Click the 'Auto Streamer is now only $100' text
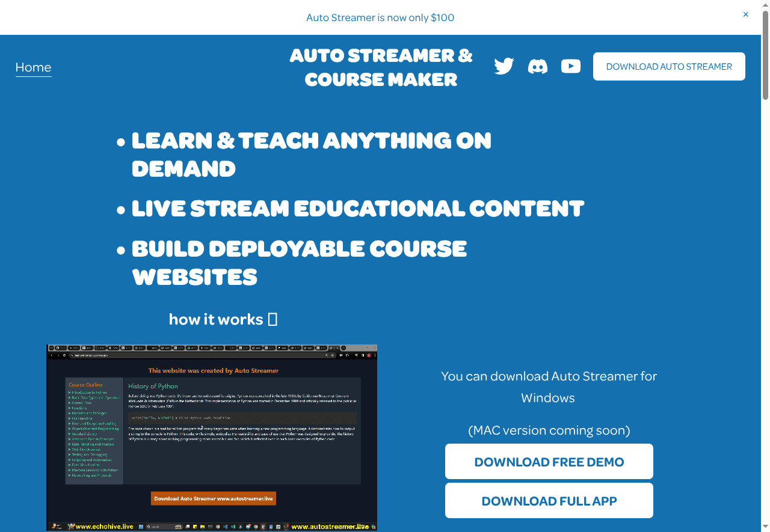 pyautogui.click(x=380, y=17)
